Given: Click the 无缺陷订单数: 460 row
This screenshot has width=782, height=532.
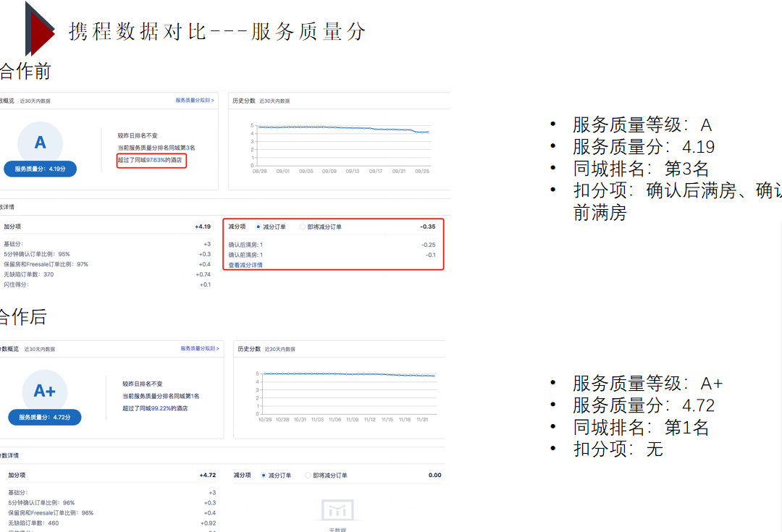Looking at the screenshot, I should [112, 523].
